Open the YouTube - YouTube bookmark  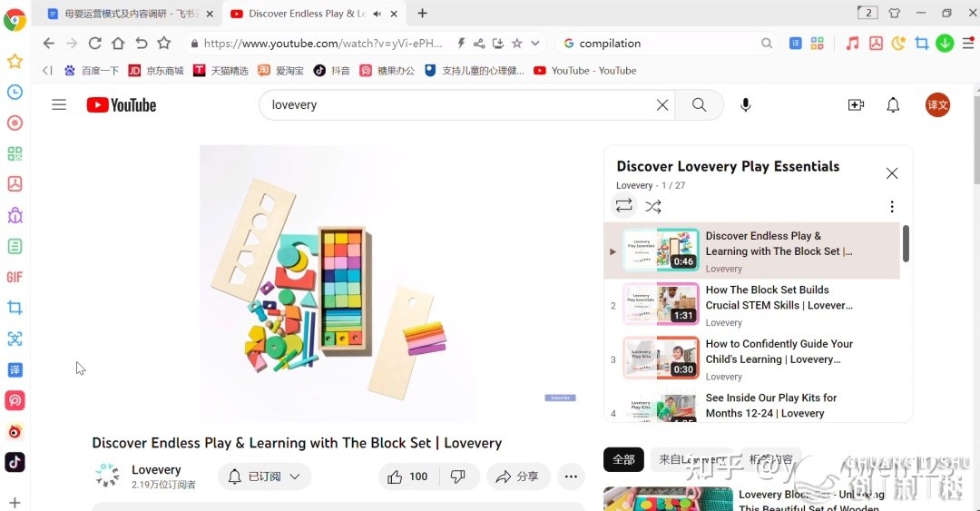tap(584, 71)
